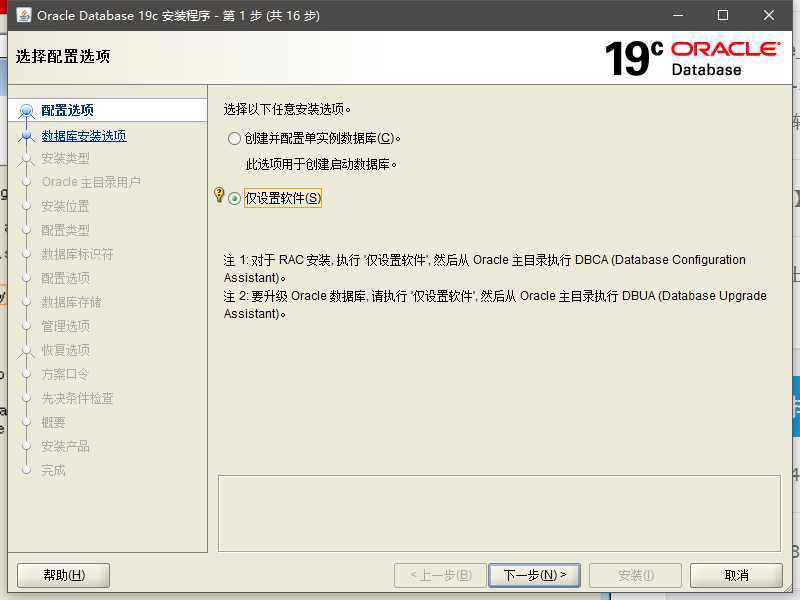Viewport: 800px width, 600px height.
Task: Click the 完成 step in sidebar
Action: pyautogui.click(x=54, y=470)
